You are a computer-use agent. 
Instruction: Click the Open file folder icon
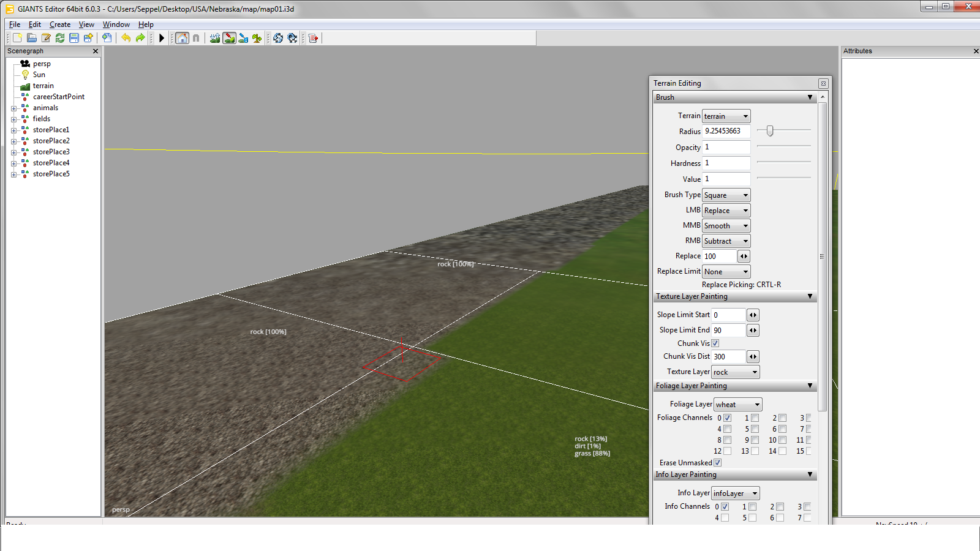32,38
